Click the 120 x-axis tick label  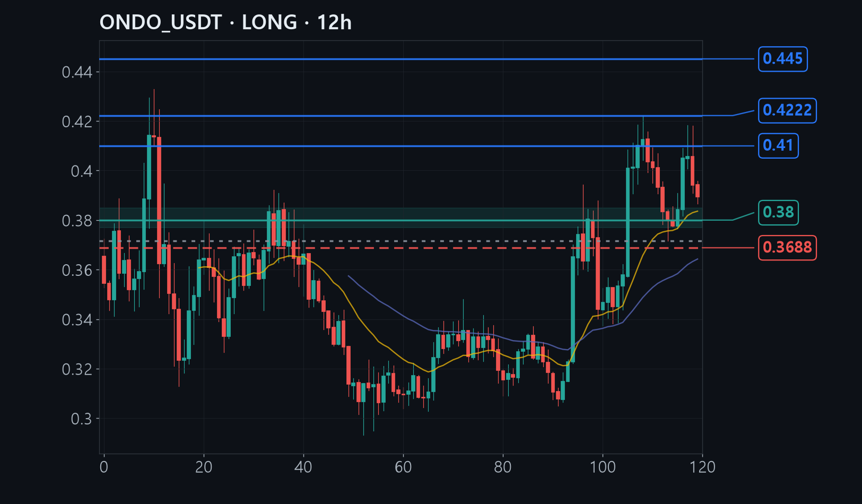(702, 467)
